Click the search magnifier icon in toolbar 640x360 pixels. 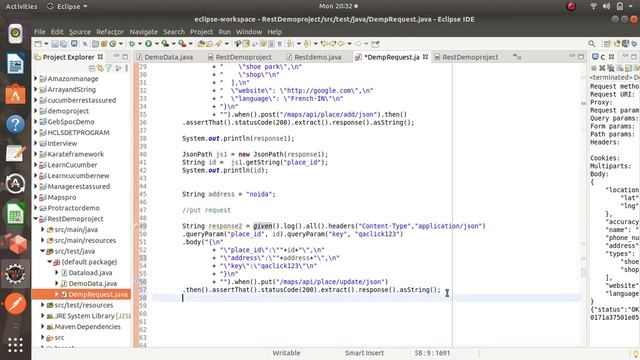click(x=592, y=44)
